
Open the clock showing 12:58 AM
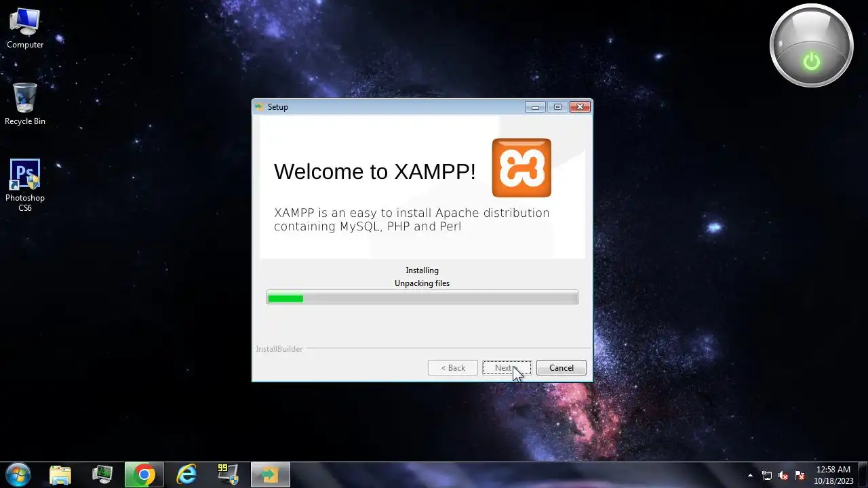coord(833,475)
